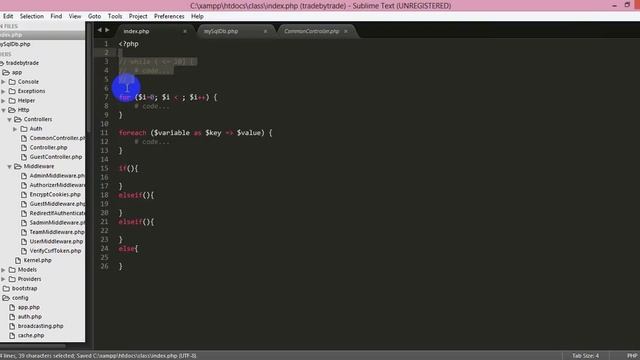Collapse the Middleware folder arrow

(x=9, y=167)
